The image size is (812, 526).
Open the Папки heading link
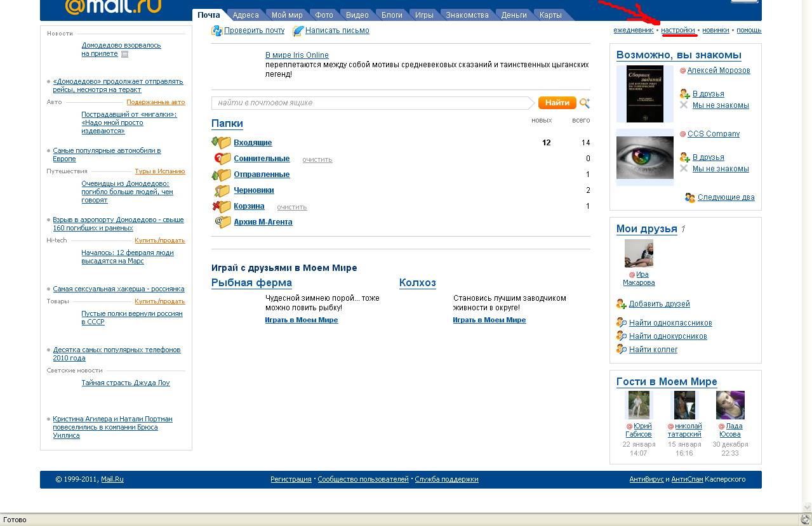click(x=227, y=123)
